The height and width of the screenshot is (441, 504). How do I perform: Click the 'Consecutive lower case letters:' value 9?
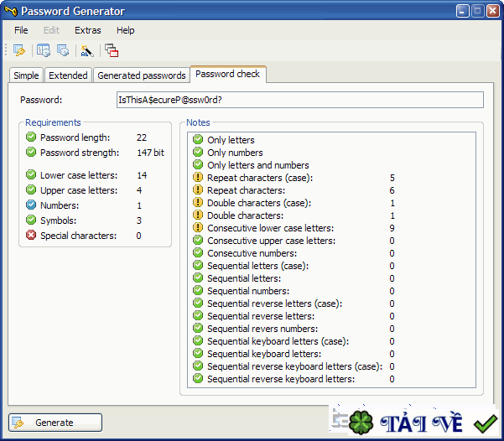point(392,228)
